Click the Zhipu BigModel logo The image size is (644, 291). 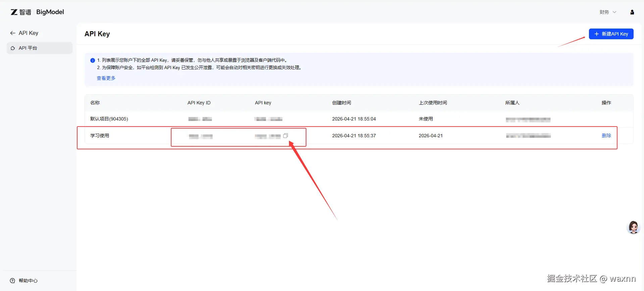pyautogui.click(x=37, y=12)
